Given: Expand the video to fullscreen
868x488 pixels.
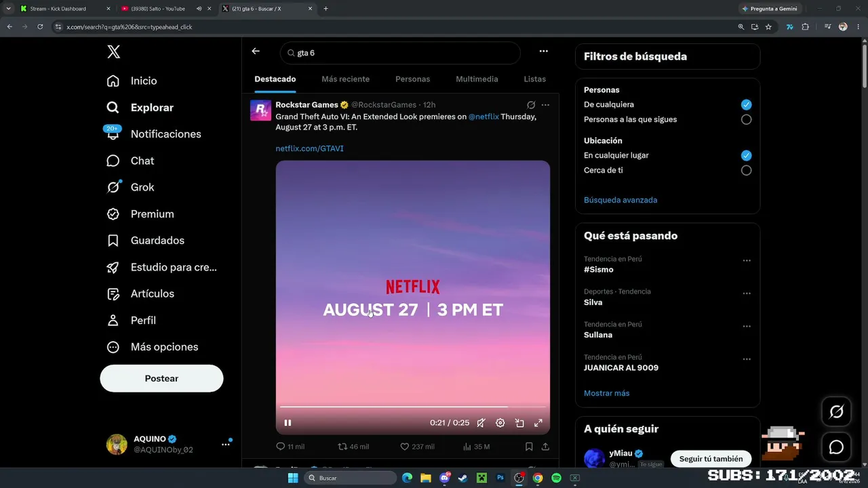Looking at the screenshot, I should [x=538, y=423].
